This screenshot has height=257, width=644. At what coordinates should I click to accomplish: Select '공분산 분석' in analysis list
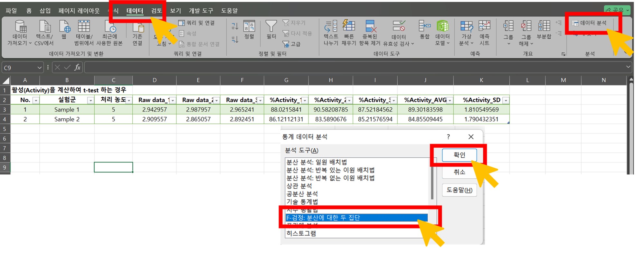click(356, 194)
